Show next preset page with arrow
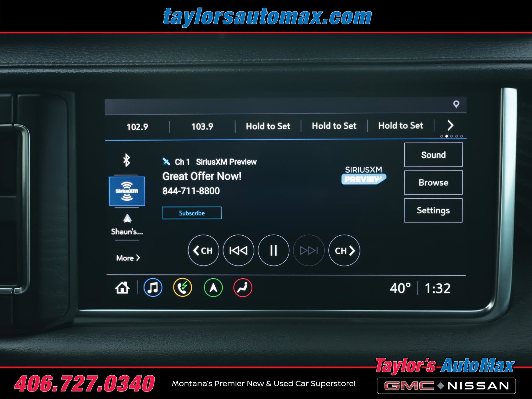 [x=451, y=125]
